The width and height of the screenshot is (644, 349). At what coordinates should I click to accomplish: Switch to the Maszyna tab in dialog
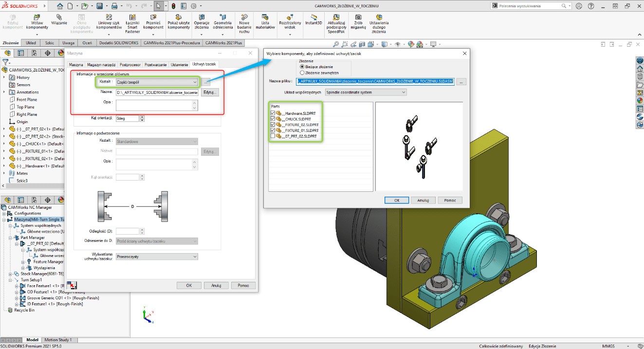(x=76, y=64)
